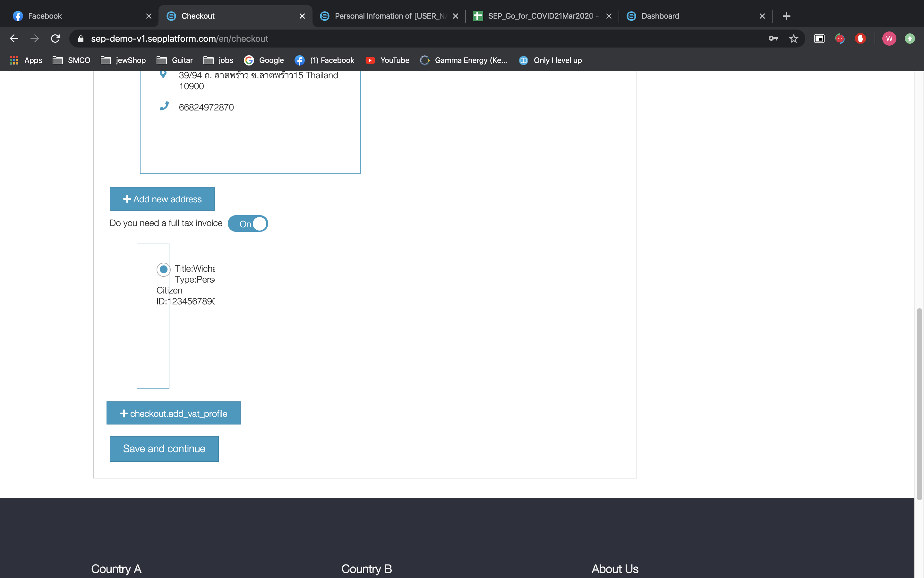
Task: Open picture-in-picture extension icon
Action: point(819,39)
